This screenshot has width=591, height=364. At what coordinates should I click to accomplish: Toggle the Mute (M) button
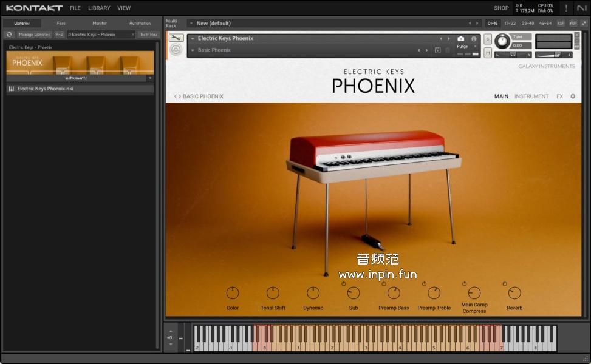487,53
